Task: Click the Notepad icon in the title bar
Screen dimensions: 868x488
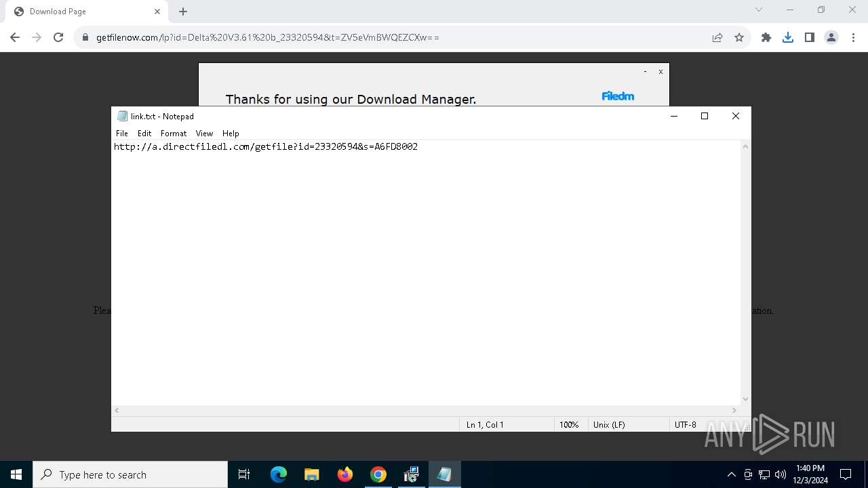Action: pos(122,116)
